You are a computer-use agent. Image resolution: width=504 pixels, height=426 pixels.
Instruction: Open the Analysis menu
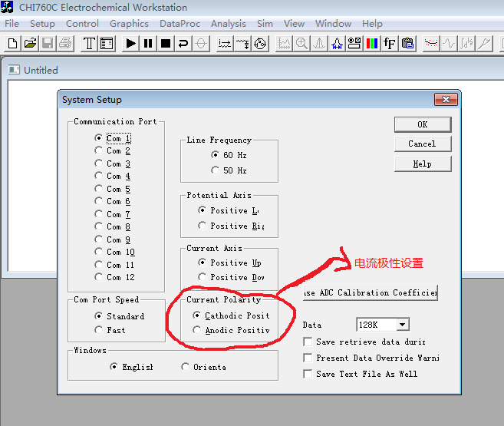point(229,24)
